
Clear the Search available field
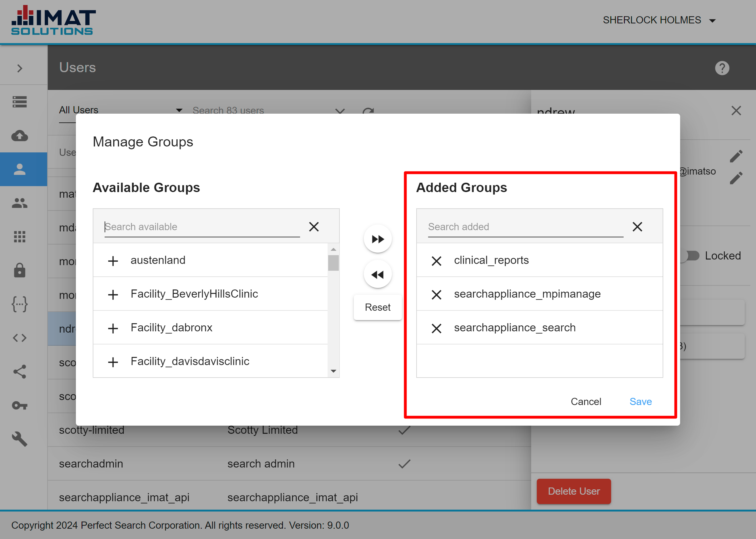pyautogui.click(x=314, y=227)
